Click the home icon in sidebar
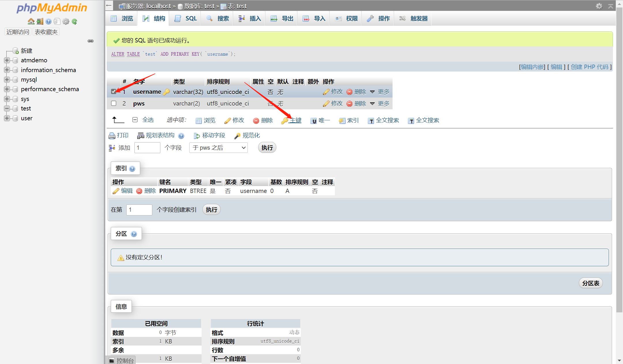This screenshot has height=364, width=623. [31, 21]
